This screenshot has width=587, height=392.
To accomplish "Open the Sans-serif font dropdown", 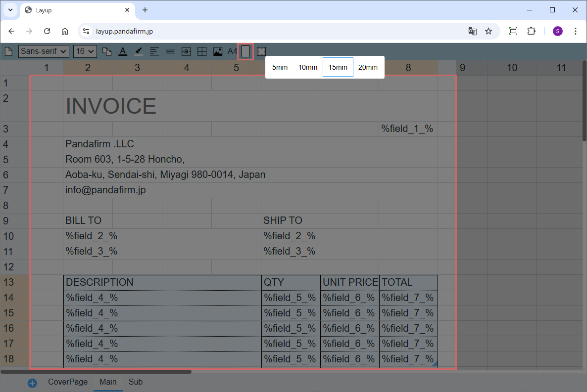I will (x=44, y=51).
